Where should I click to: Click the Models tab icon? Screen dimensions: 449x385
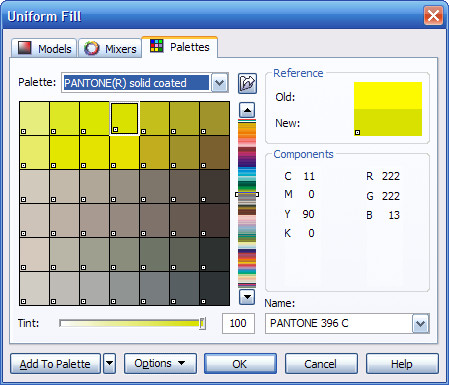[x=25, y=48]
